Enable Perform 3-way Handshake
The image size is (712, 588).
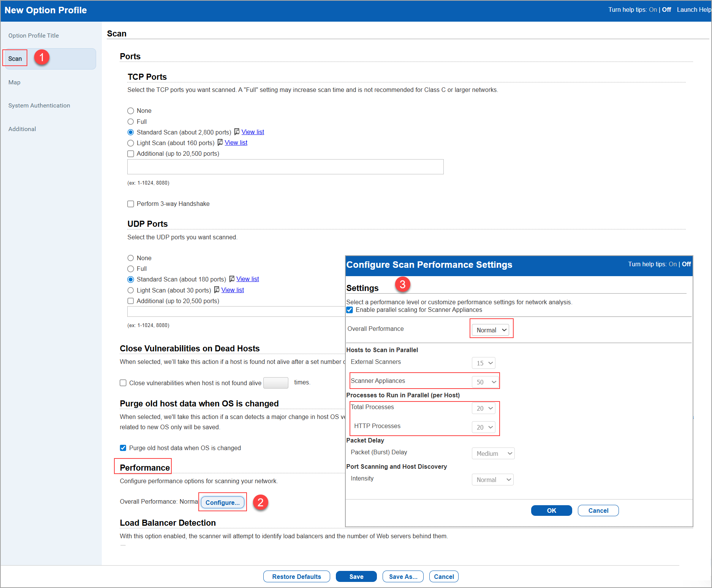pyautogui.click(x=131, y=204)
